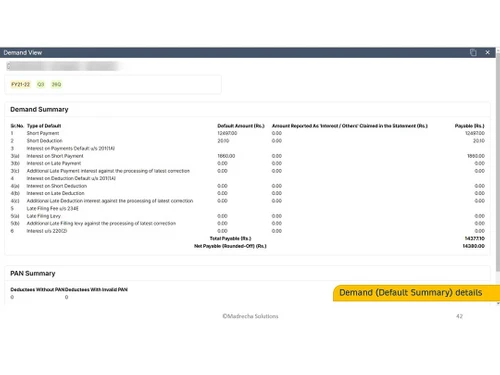Click Interest on Payments Default u/s 201(1A) row

(x=71, y=148)
